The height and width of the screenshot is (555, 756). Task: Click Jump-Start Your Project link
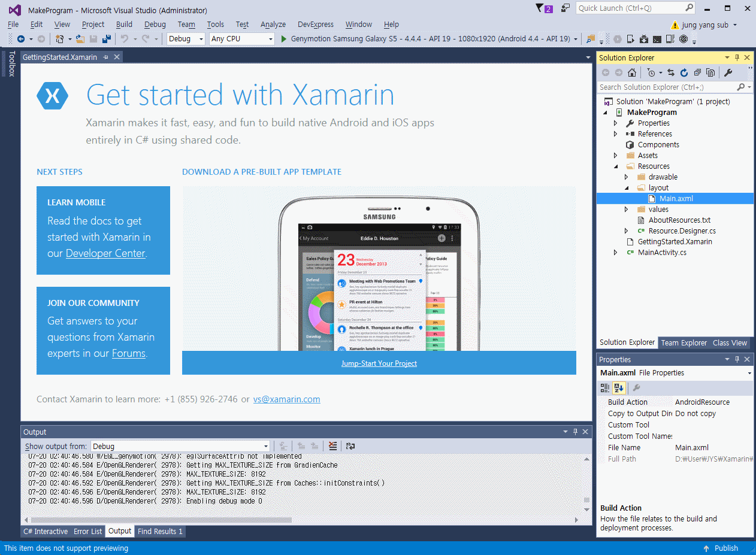379,363
